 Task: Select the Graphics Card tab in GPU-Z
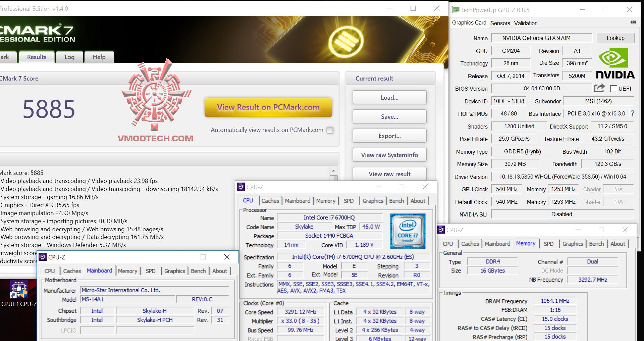469,22
